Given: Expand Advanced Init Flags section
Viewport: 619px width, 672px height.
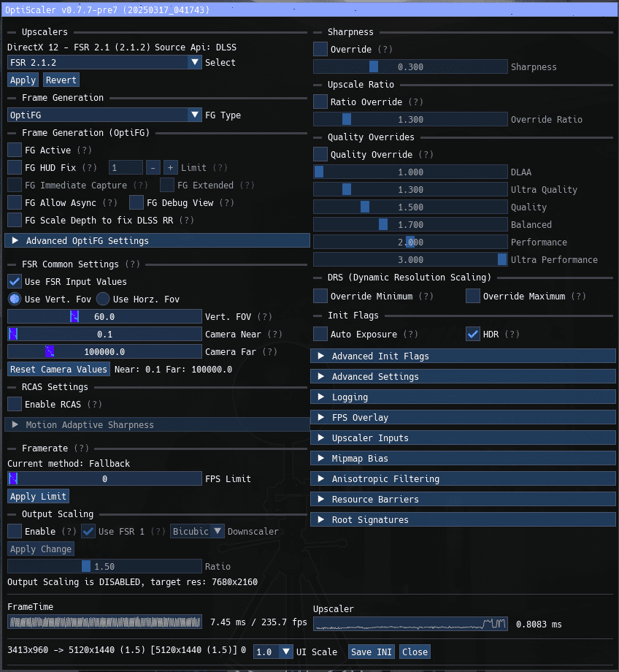Looking at the screenshot, I should tap(463, 356).
